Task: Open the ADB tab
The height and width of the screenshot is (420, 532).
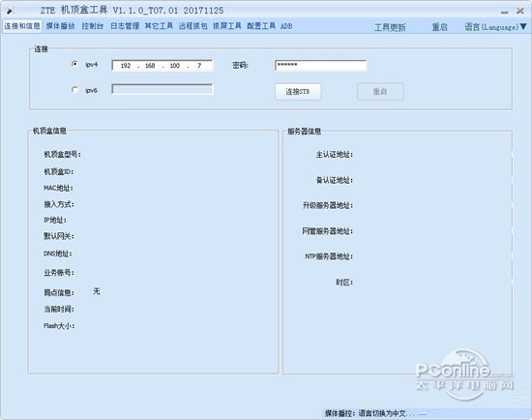Action: tap(286, 26)
